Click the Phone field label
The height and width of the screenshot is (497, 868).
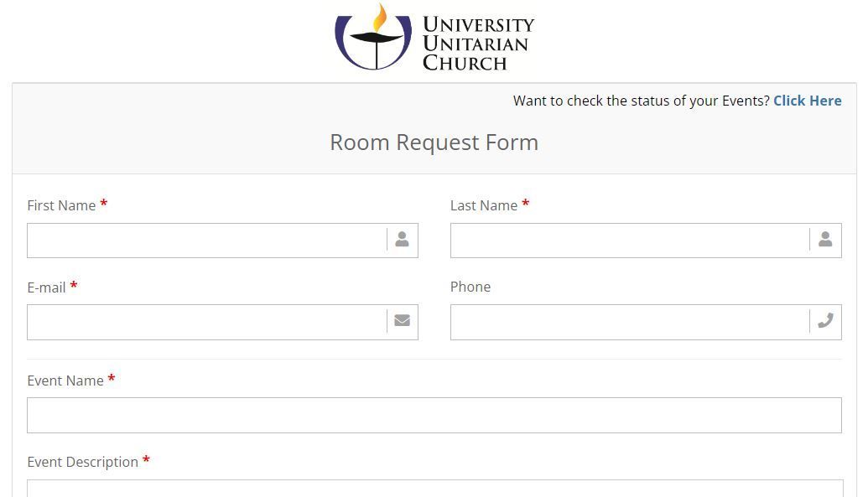point(470,287)
